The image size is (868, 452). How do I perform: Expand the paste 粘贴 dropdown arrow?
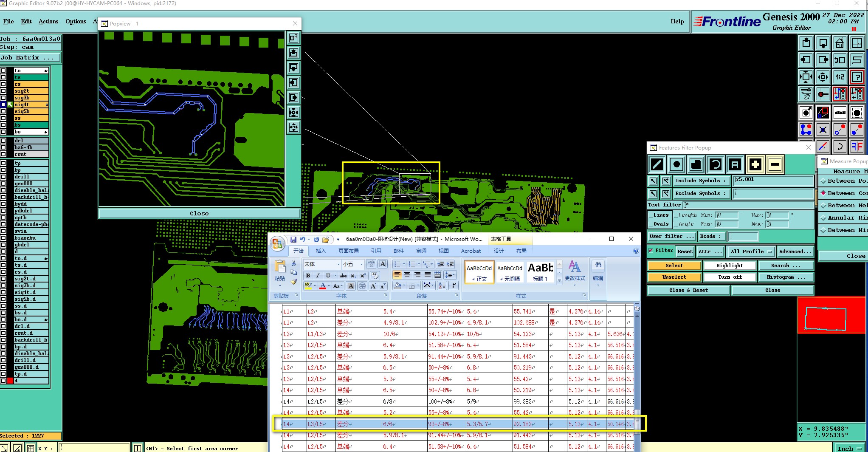click(x=280, y=285)
